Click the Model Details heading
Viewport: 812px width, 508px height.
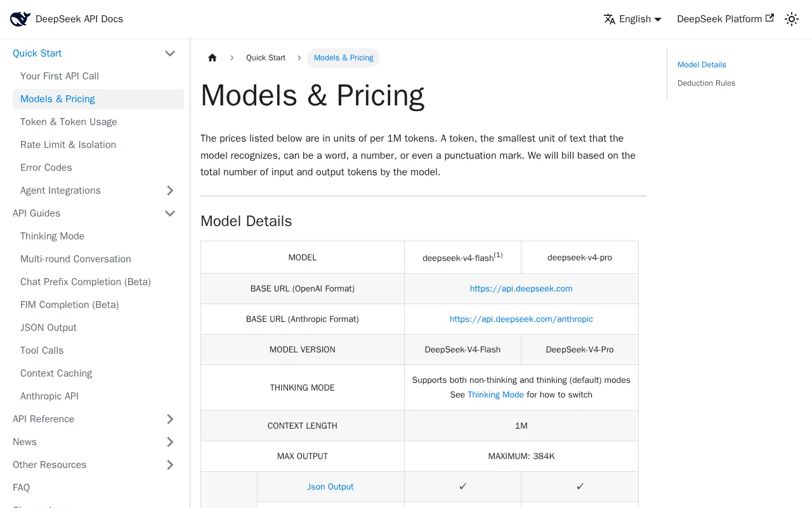[246, 221]
